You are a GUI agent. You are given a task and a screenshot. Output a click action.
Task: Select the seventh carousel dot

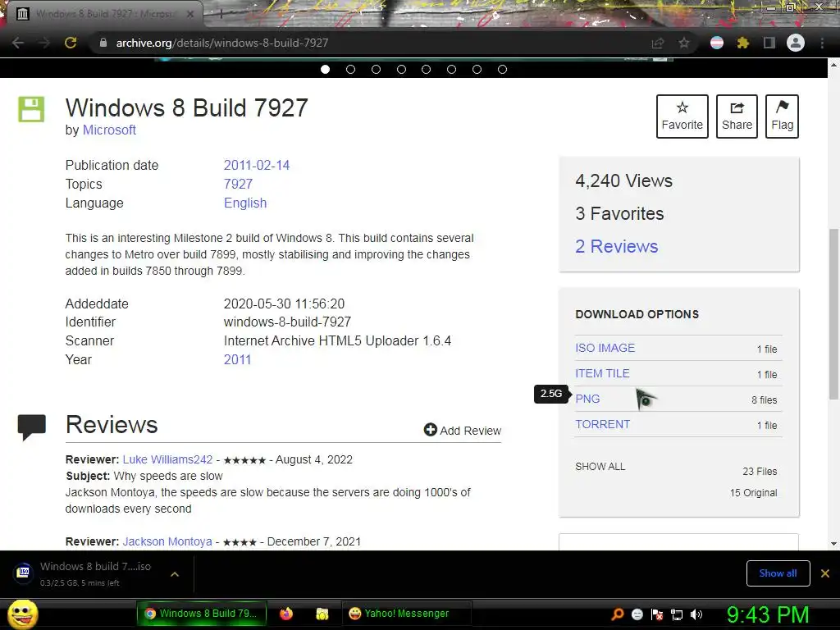477,69
